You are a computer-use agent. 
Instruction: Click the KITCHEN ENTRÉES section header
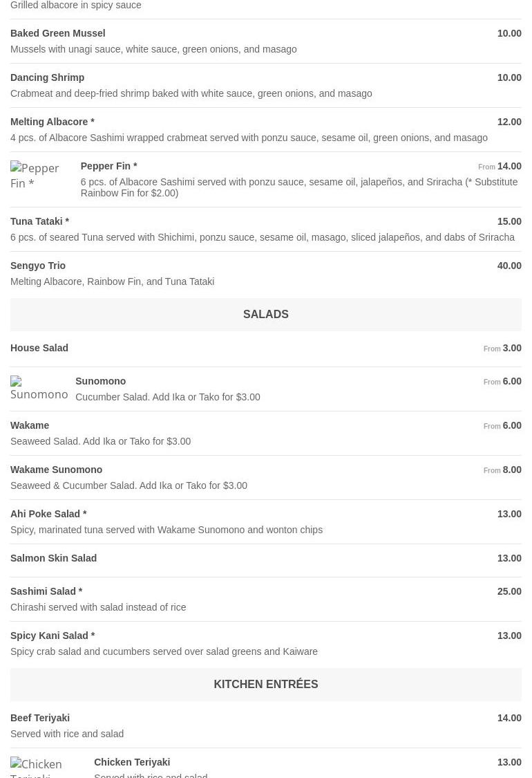point(265,685)
